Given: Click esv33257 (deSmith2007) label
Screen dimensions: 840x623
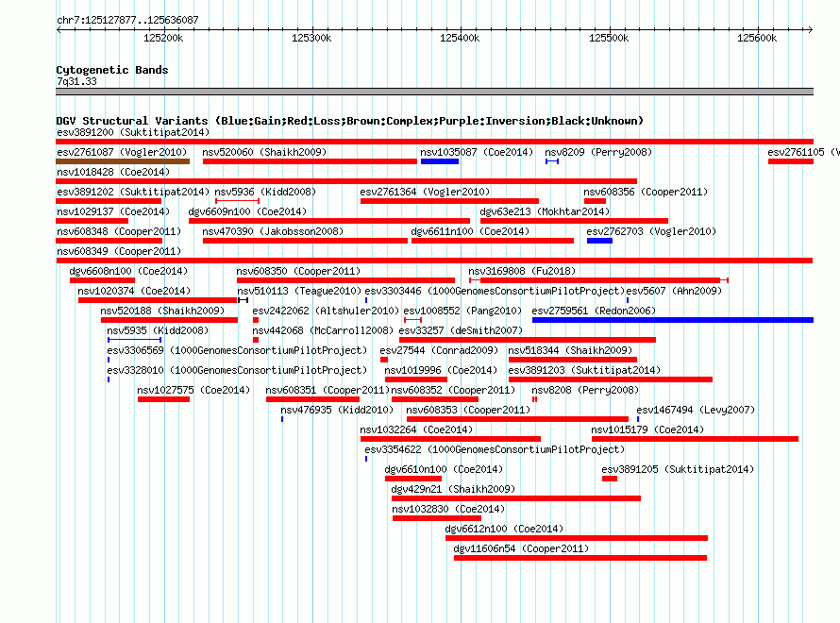Looking at the screenshot, I should coord(461,330).
